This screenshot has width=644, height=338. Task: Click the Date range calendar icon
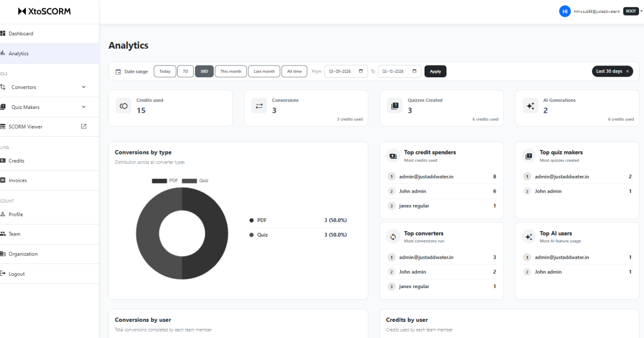pos(118,71)
